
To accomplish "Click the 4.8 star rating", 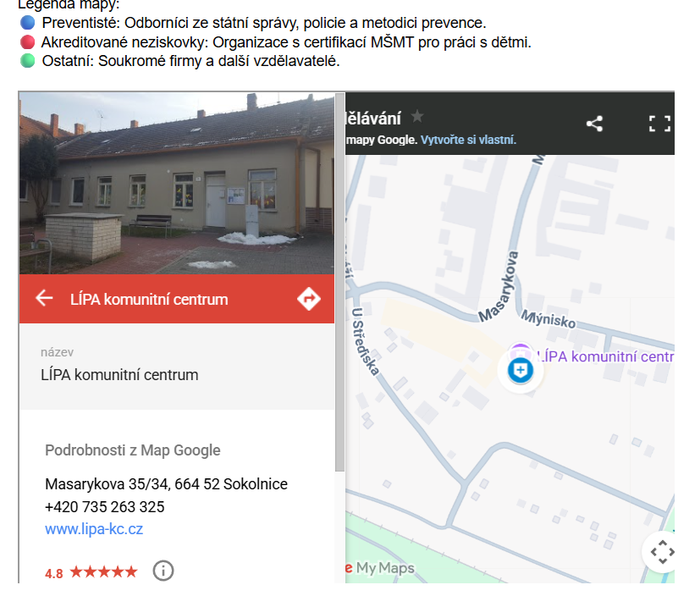I will pos(91,572).
